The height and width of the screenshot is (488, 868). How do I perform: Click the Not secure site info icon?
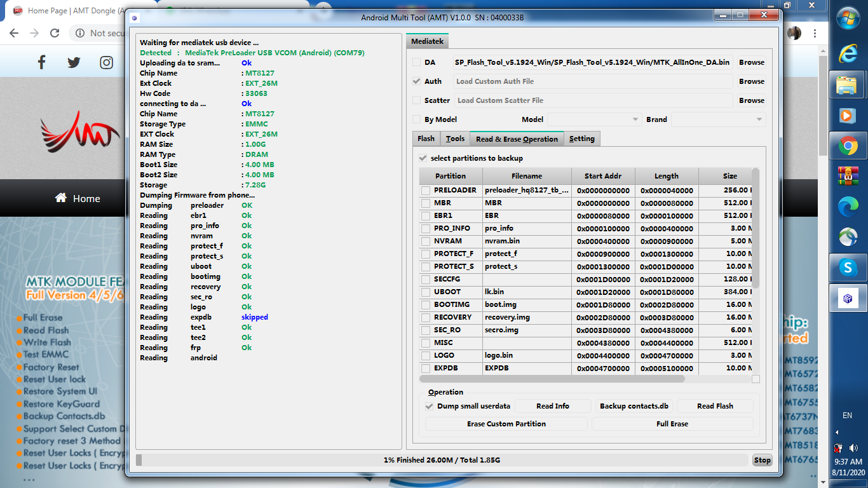tap(81, 33)
